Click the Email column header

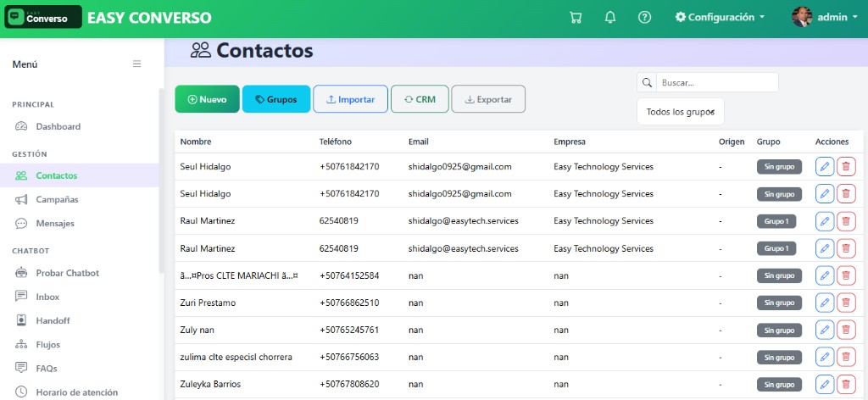(419, 142)
